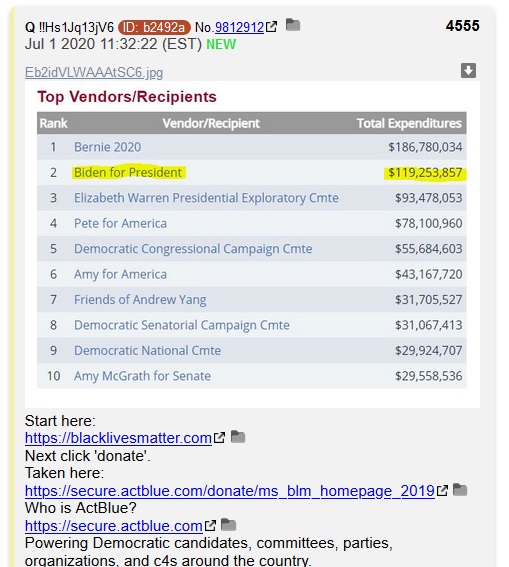
Task: Open post number link 9812912
Action: pos(239,27)
